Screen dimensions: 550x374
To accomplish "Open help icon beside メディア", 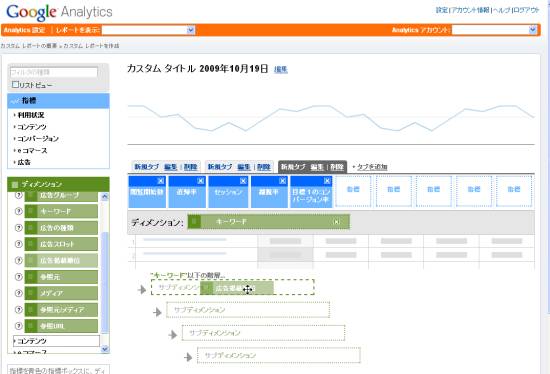I will [19, 293].
